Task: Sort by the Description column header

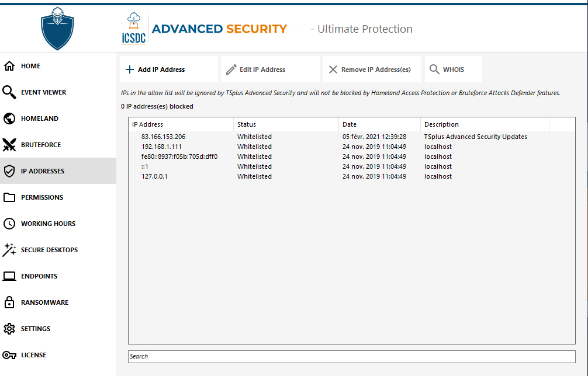Action: coord(485,124)
